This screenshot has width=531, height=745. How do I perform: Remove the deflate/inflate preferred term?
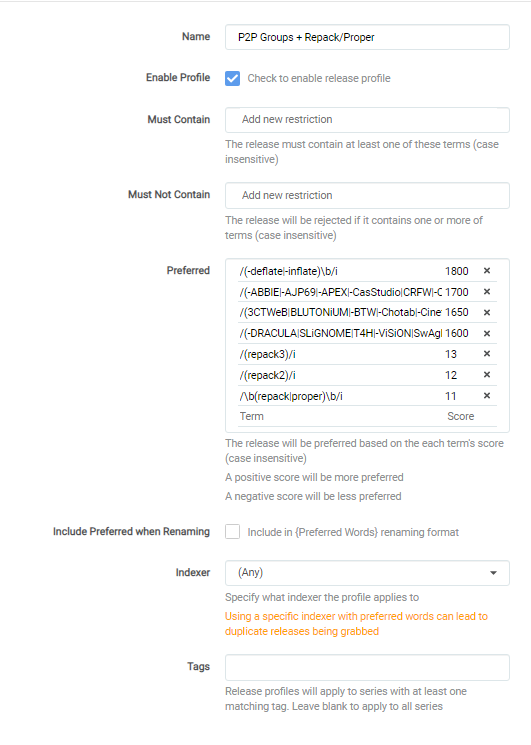[487, 270]
